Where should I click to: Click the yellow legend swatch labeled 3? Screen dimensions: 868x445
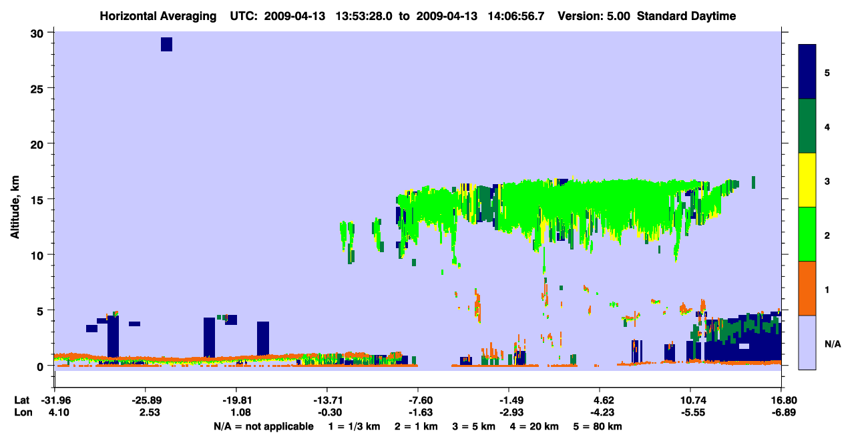point(807,180)
